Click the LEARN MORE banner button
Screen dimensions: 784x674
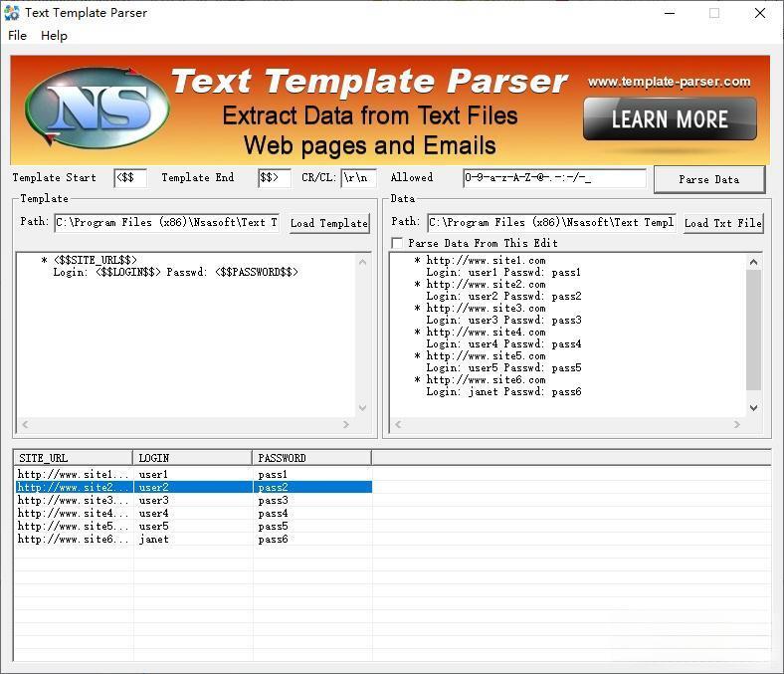(670, 119)
